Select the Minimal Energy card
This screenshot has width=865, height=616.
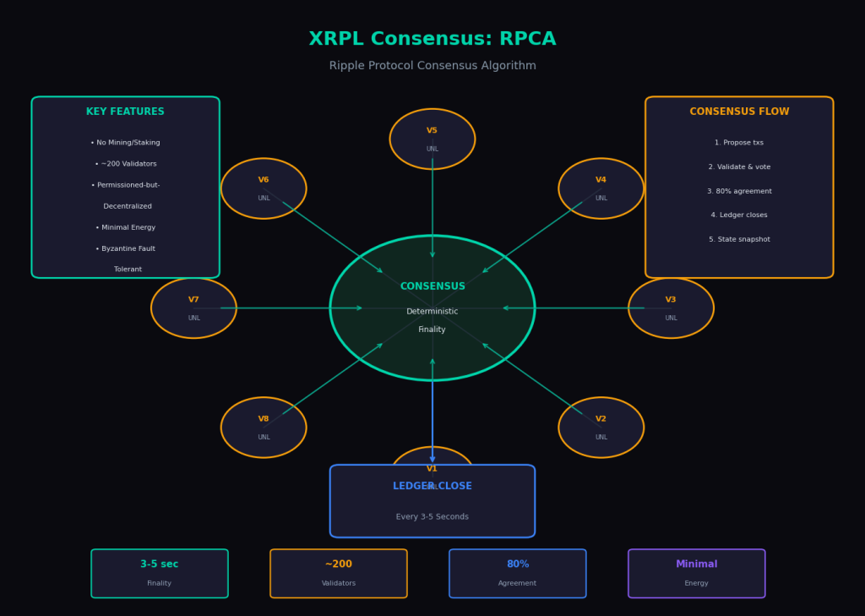(x=696, y=573)
